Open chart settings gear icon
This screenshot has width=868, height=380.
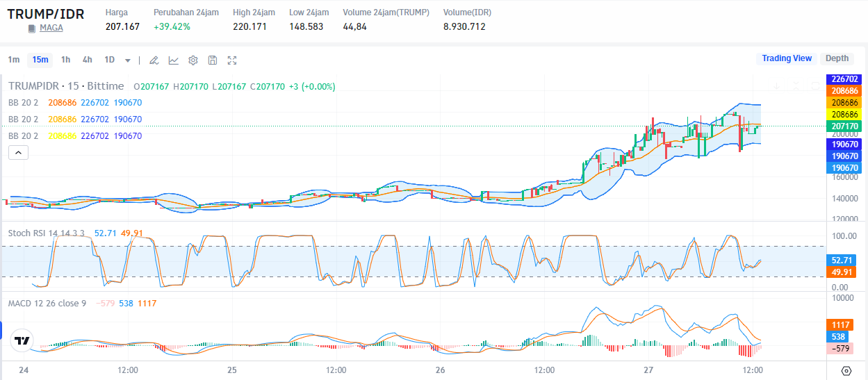193,60
